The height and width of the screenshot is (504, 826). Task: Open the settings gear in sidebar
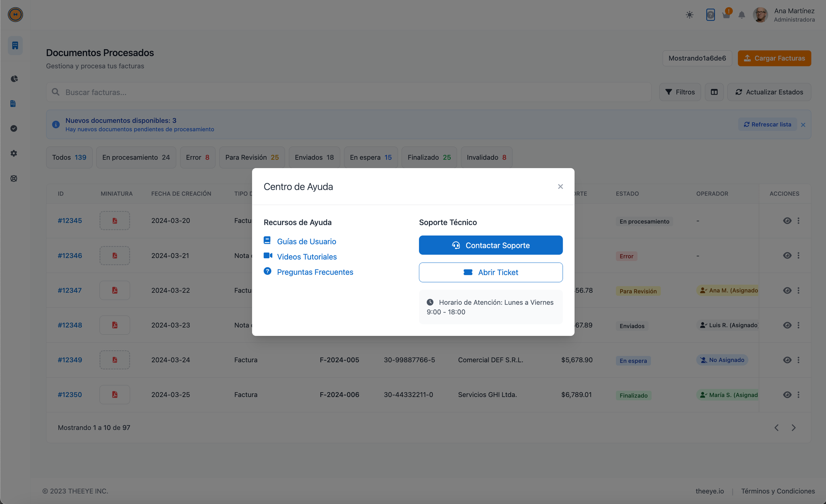pos(14,153)
